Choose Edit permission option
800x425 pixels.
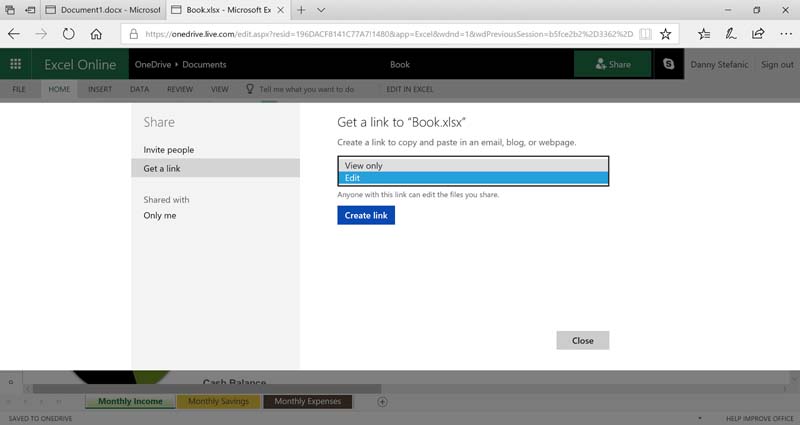click(473, 178)
